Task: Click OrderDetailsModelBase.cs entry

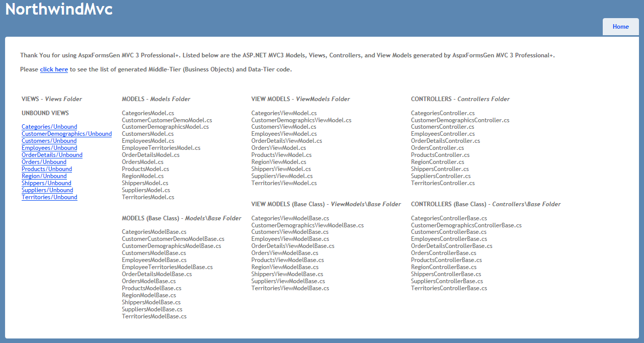Action: point(157,274)
